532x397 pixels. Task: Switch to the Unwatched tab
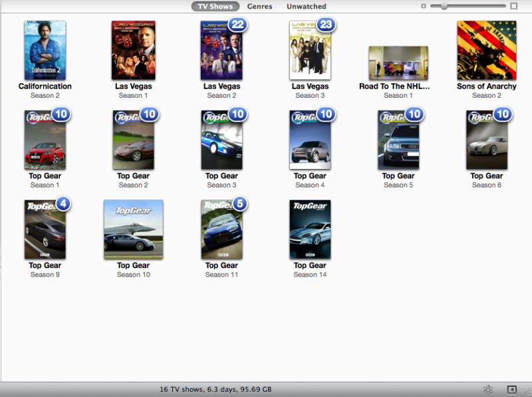[307, 7]
